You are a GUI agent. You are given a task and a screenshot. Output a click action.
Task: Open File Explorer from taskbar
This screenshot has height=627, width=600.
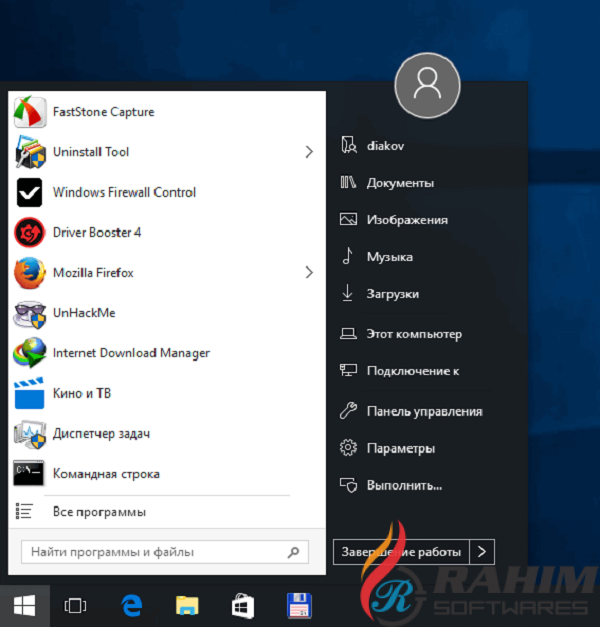[x=187, y=605]
